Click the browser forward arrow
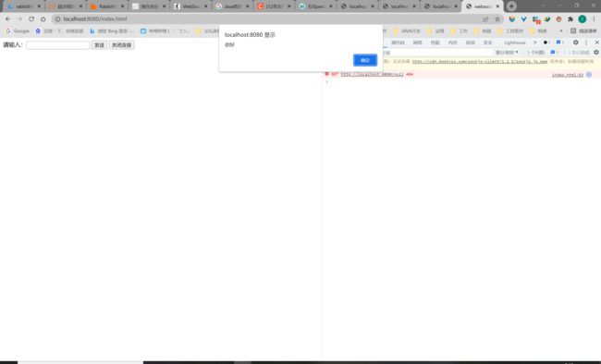Viewport: 601px width, 364px height. pos(19,18)
